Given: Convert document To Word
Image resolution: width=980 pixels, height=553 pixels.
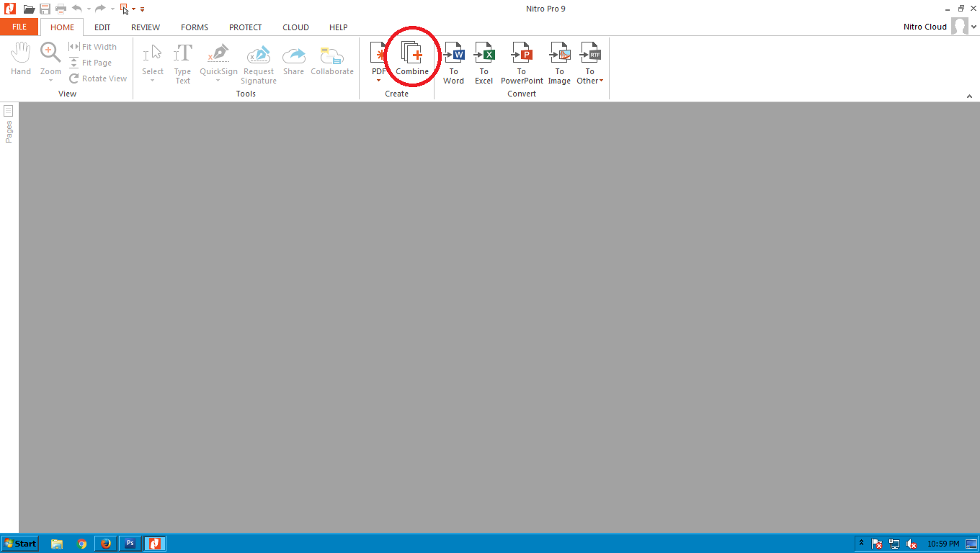Looking at the screenshot, I should pos(453,61).
